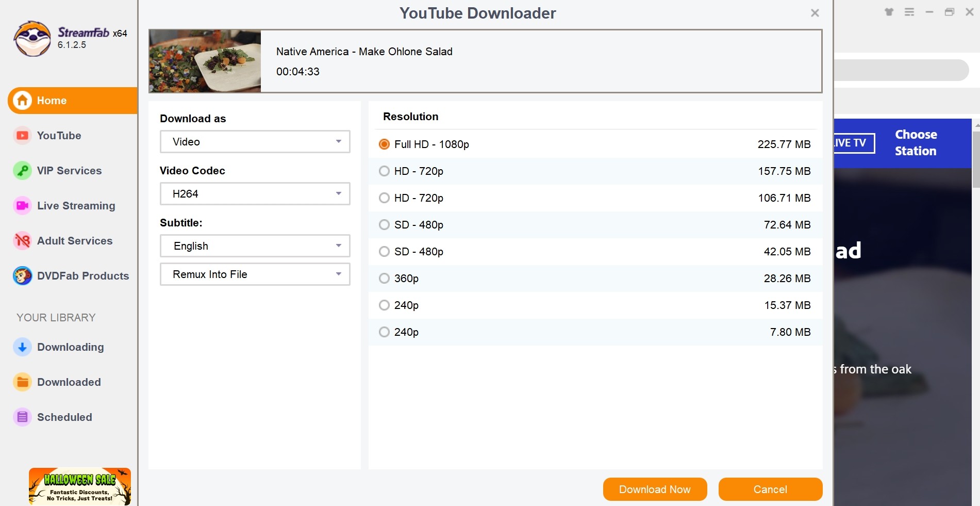Close the YouTube Downloader dialog
Image resolution: width=980 pixels, height=506 pixels.
tap(815, 13)
